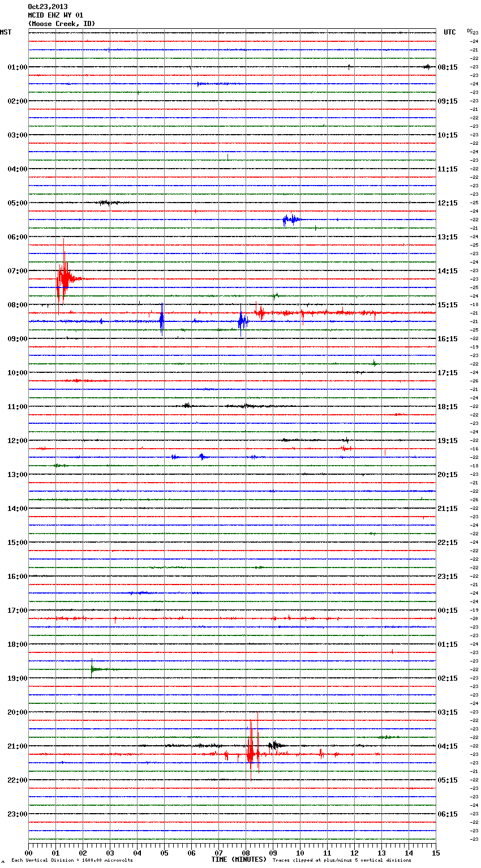Click the 06:15 UTC row label
The width and height of the screenshot is (481, 868).
pos(448,814)
